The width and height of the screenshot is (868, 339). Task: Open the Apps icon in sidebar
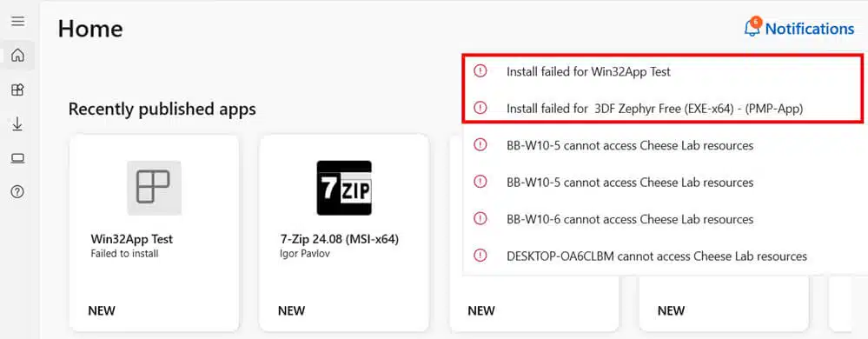tap(17, 90)
